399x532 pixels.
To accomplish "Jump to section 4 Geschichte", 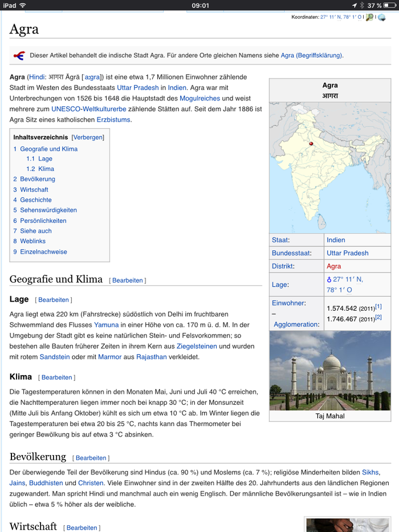I will (x=32, y=200).
